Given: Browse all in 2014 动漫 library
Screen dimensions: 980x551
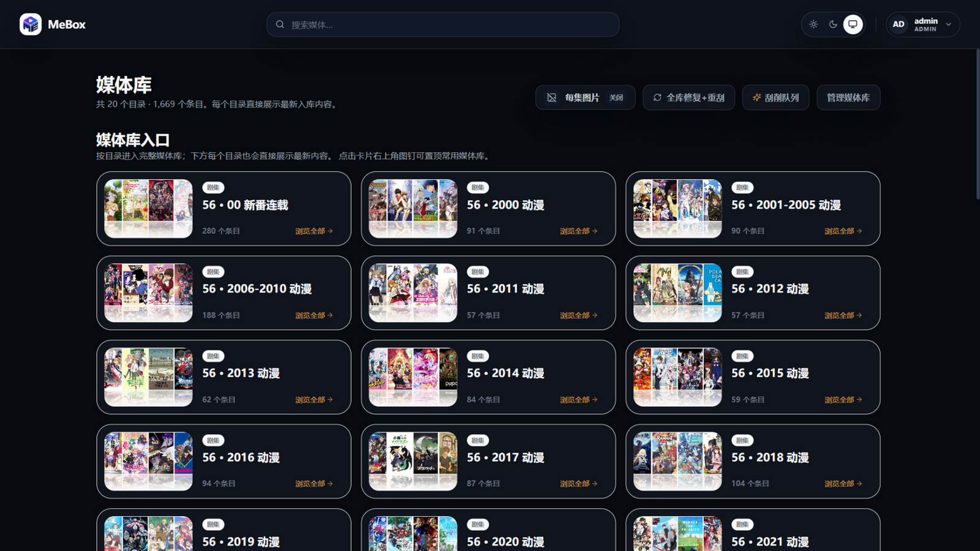Looking at the screenshot, I should (x=579, y=400).
